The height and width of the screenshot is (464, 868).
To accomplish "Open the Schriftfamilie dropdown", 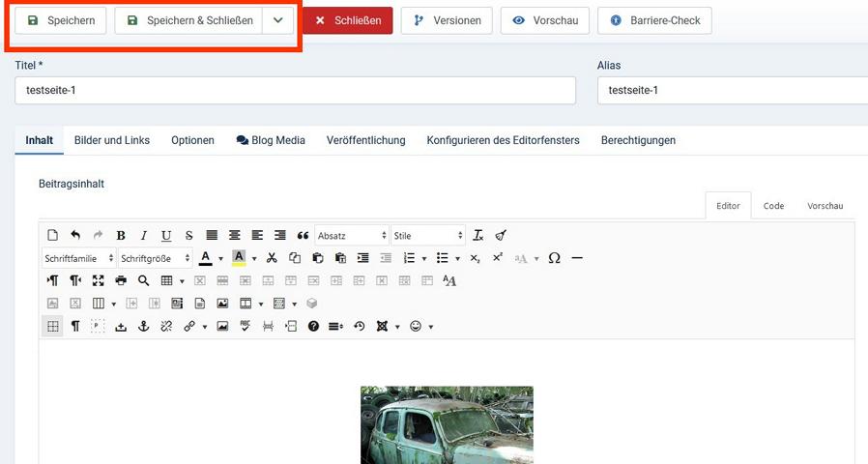I will pyautogui.click(x=78, y=258).
